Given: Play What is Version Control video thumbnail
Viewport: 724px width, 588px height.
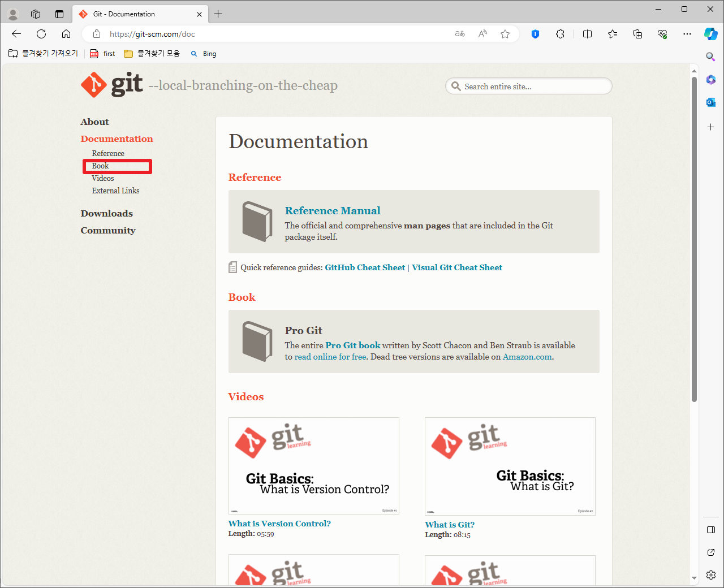Looking at the screenshot, I should pyautogui.click(x=314, y=466).
